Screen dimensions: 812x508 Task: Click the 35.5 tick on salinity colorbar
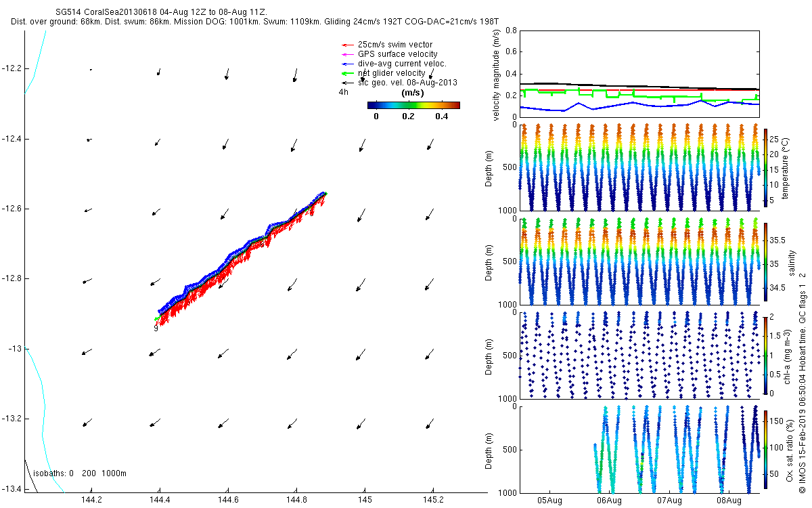tap(777, 240)
